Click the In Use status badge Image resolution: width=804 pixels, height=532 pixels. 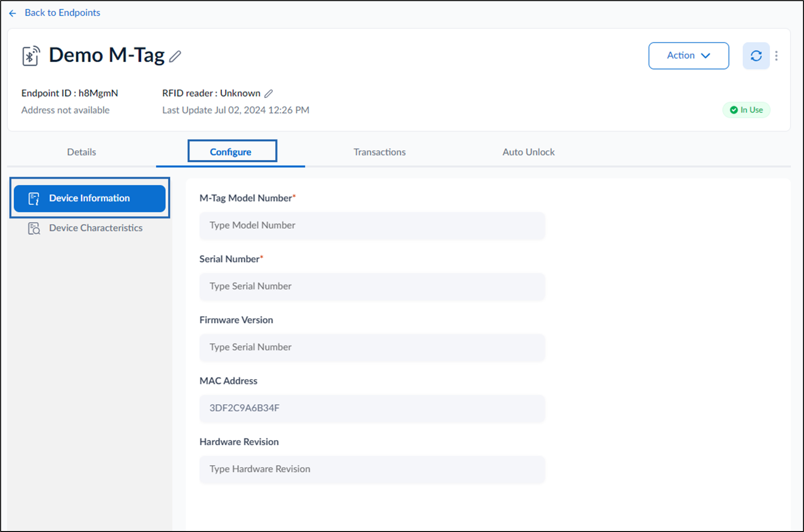(x=746, y=110)
